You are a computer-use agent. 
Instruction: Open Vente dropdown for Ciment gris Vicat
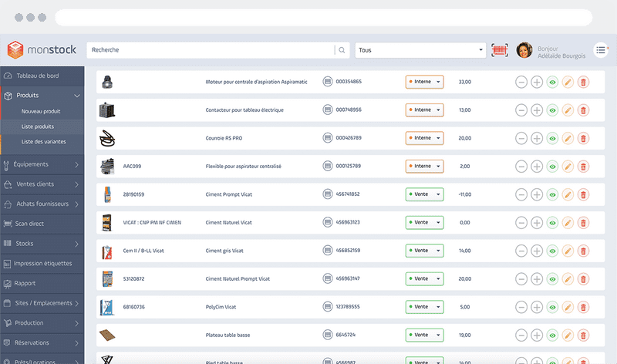tap(424, 251)
